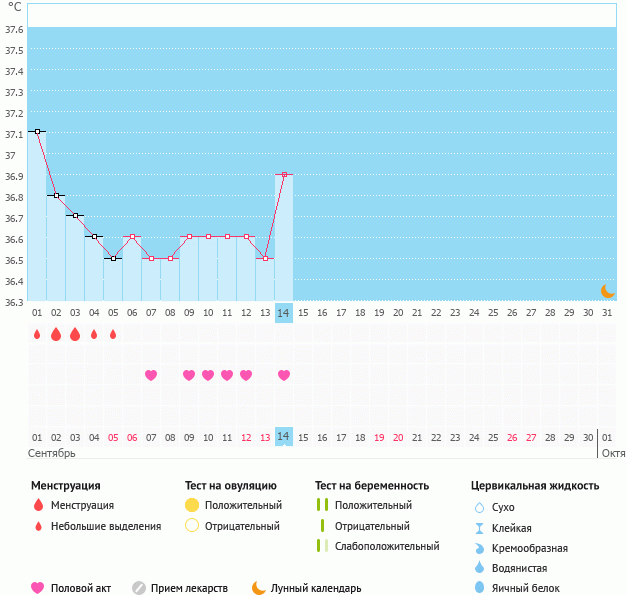Viewport: 626px width, 595px height.
Task: Select the small spotting drop on day 05
Action: click(113, 334)
